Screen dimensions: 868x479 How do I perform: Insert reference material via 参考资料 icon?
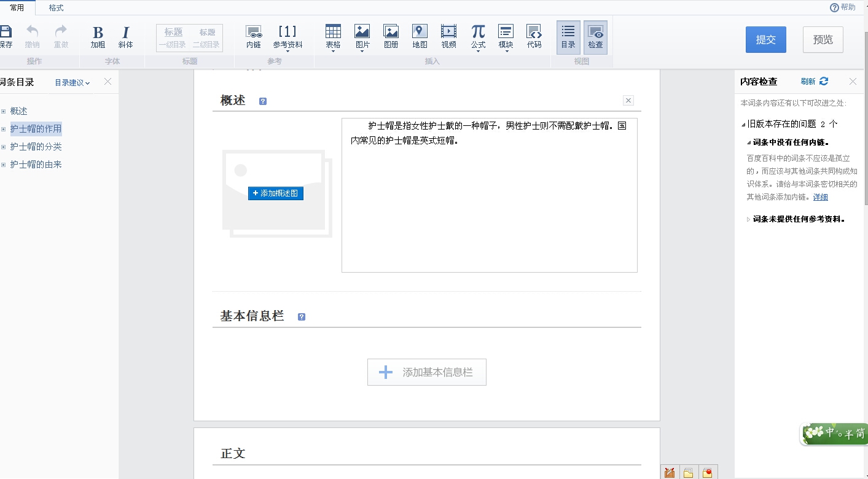coord(288,34)
